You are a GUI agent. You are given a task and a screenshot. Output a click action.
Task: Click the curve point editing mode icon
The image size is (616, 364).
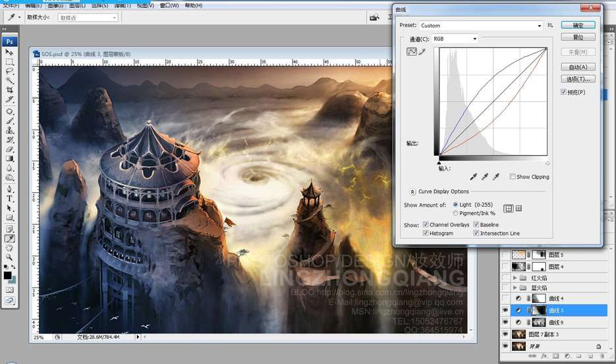coord(412,52)
